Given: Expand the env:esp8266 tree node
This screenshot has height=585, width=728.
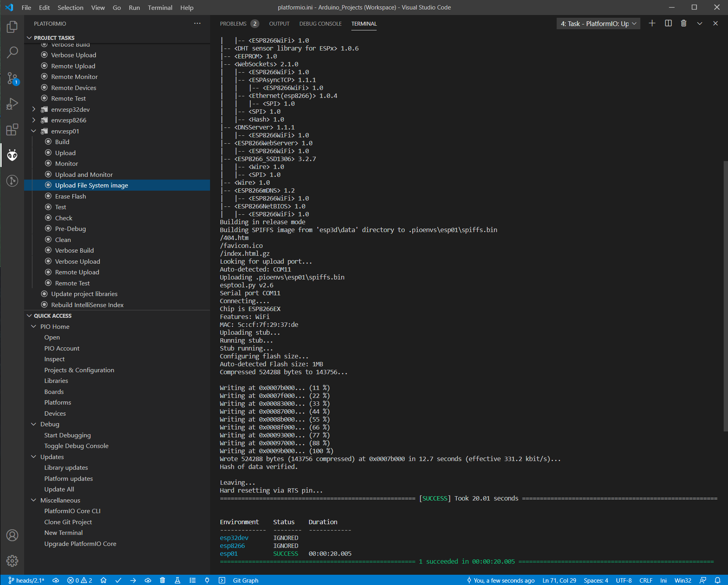Looking at the screenshot, I should [x=34, y=120].
